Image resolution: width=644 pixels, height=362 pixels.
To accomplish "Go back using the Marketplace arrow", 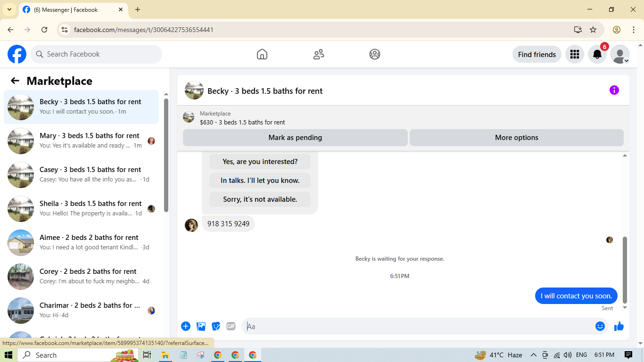I will (x=15, y=81).
